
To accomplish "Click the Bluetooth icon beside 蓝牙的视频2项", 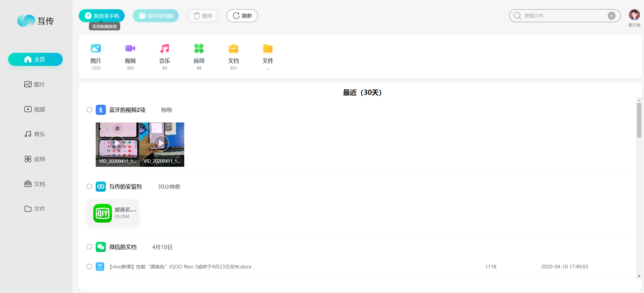I will [100, 110].
